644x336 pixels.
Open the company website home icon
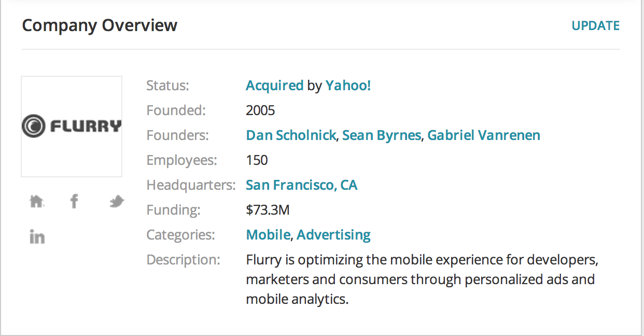tap(36, 201)
